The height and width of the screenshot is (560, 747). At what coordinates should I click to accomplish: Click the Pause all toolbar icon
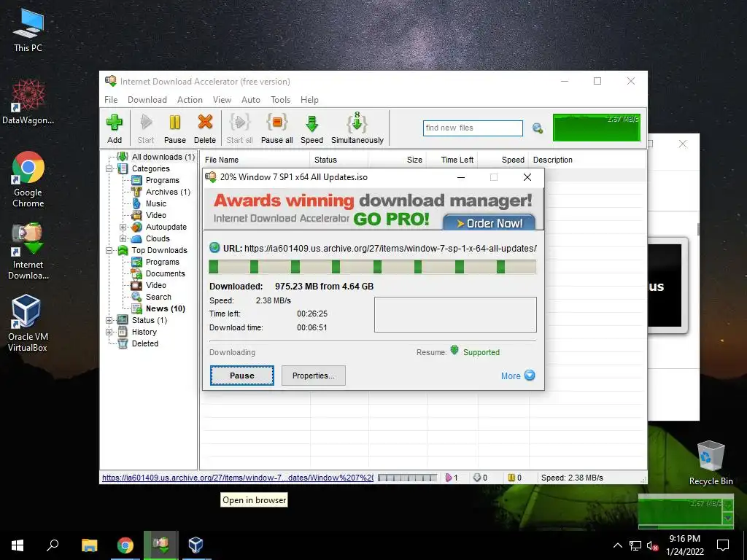point(276,128)
